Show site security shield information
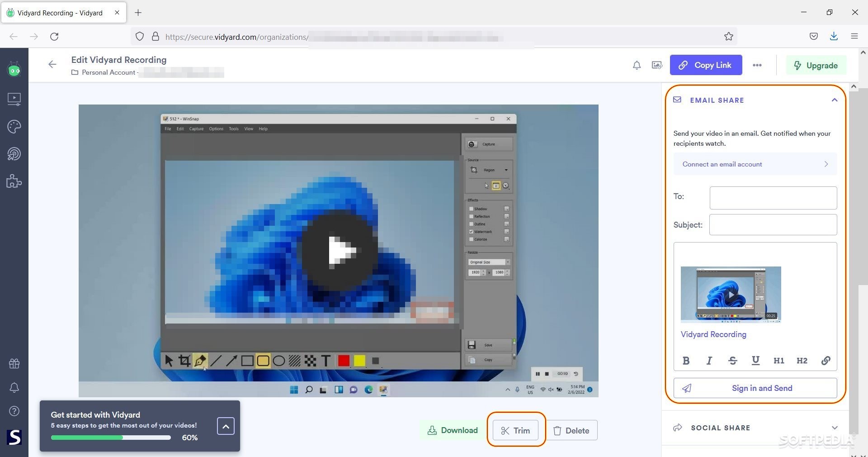The image size is (868, 457). pos(140,37)
